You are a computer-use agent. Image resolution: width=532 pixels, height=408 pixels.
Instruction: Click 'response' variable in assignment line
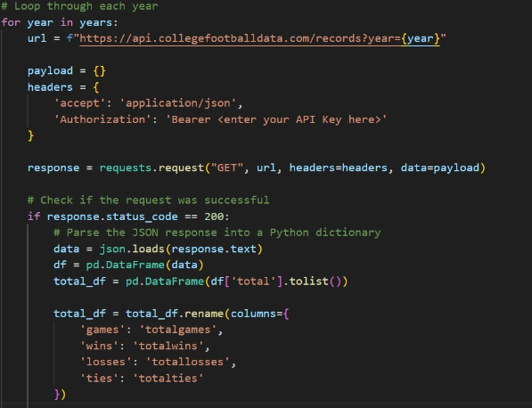point(53,167)
